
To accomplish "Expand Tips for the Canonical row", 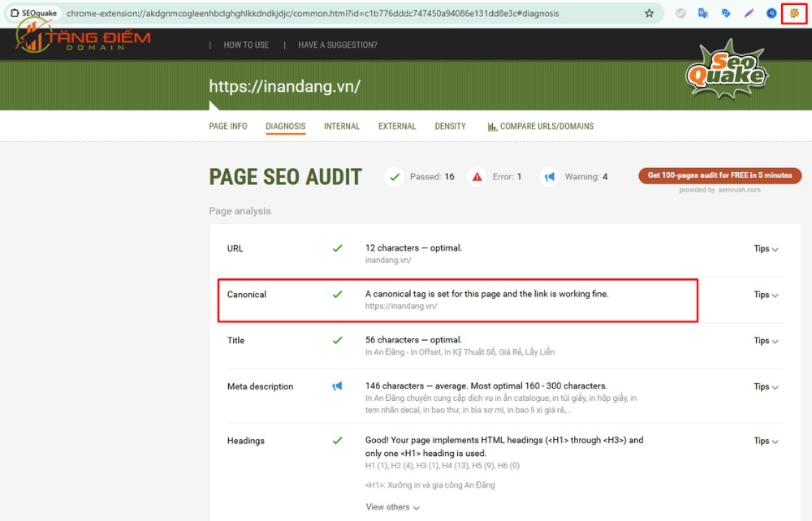I will click(x=766, y=295).
